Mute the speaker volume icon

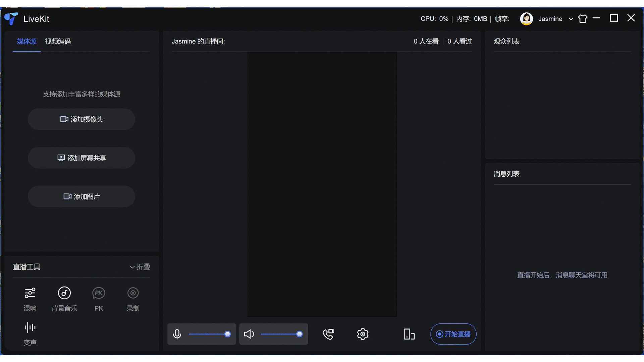tap(249, 334)
